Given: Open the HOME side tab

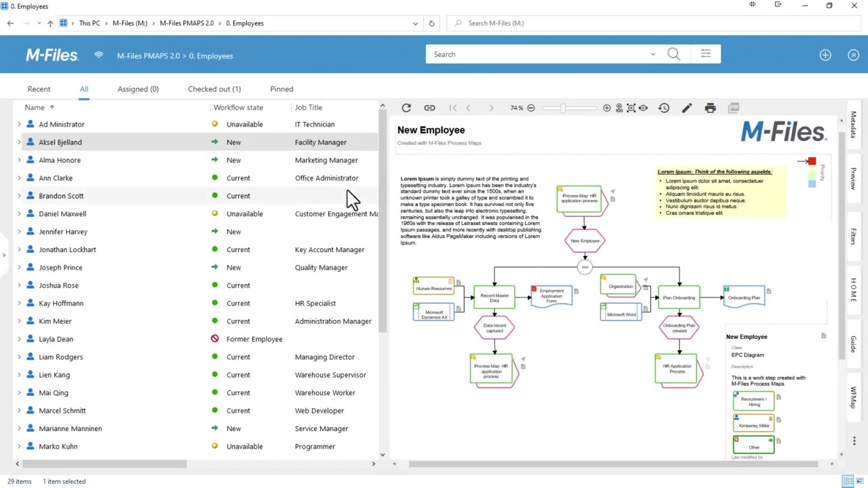Looking at the screenshot, I should coord(854,290).
